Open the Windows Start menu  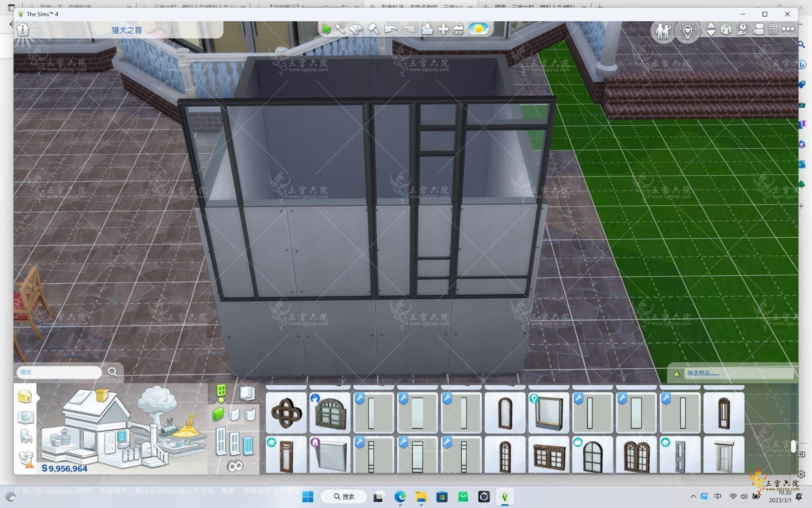(308, 497)
